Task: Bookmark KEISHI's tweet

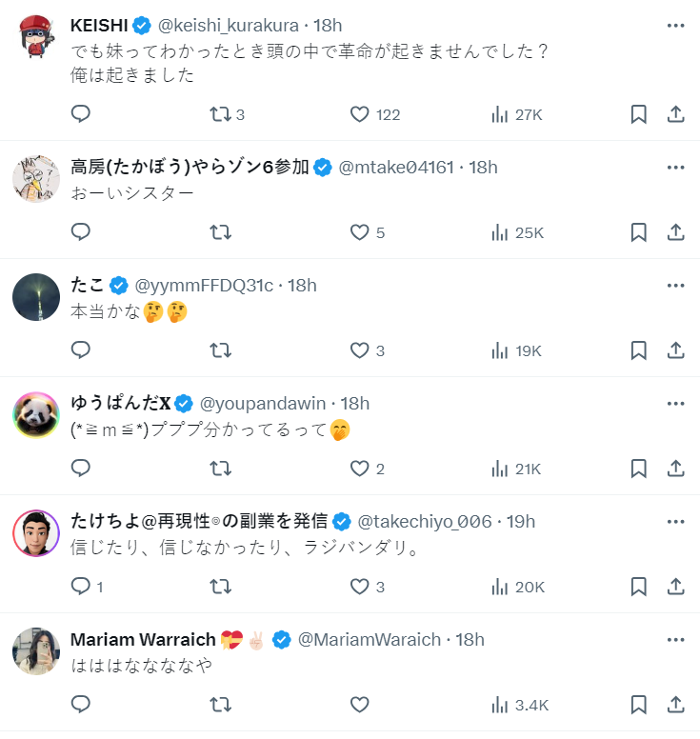Action: pyautogui.click(x=638, y=114)
